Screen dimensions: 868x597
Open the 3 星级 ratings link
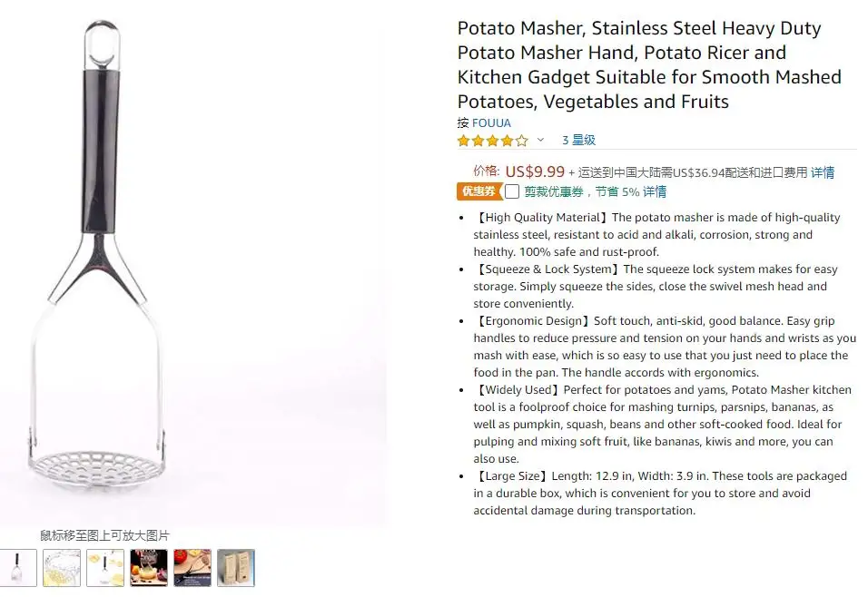(578, 141)
